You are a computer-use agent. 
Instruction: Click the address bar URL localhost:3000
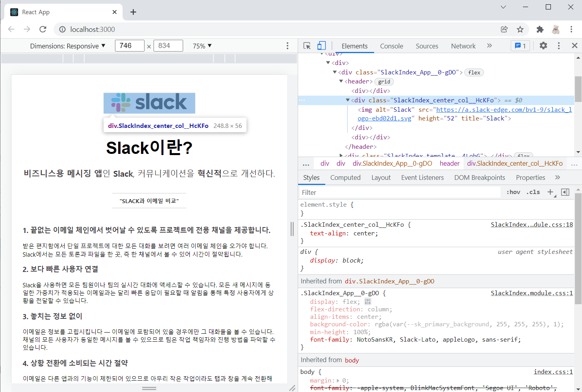click(93, 29)
